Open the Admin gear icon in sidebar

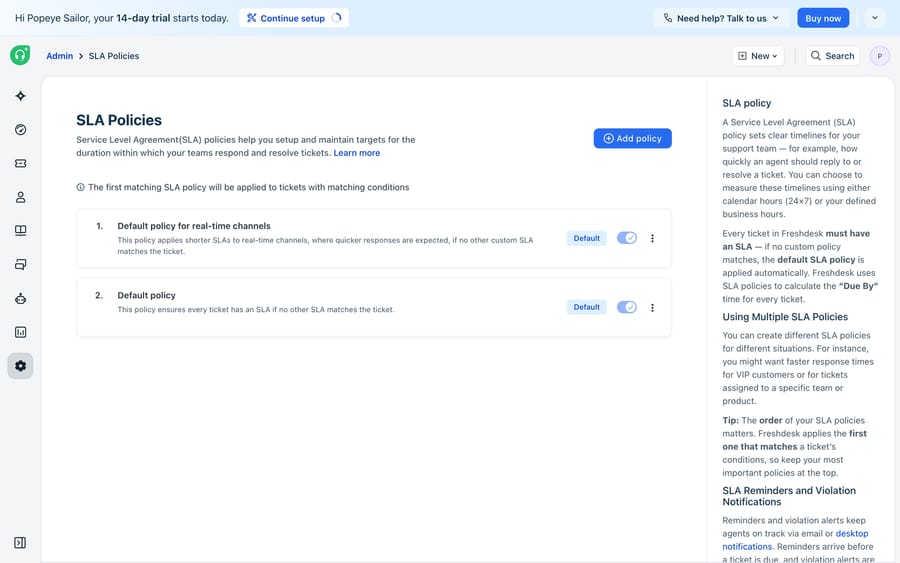(x=21, y=366)
